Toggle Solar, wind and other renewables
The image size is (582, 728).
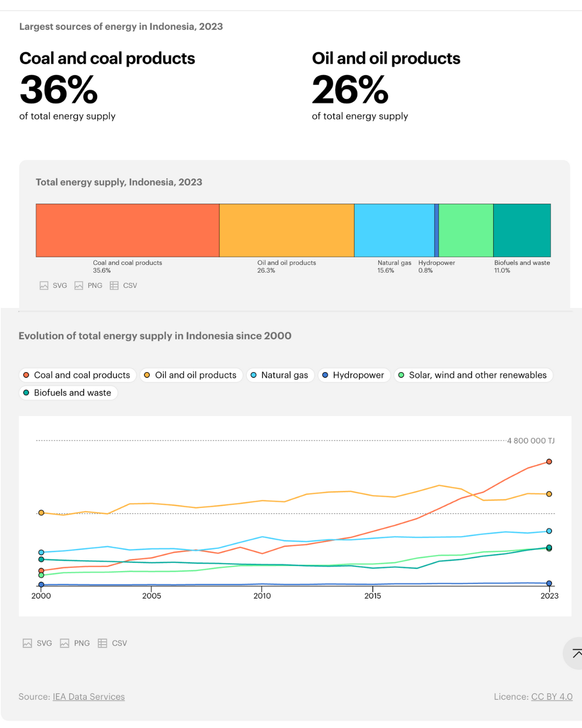(x=473, y=375)
